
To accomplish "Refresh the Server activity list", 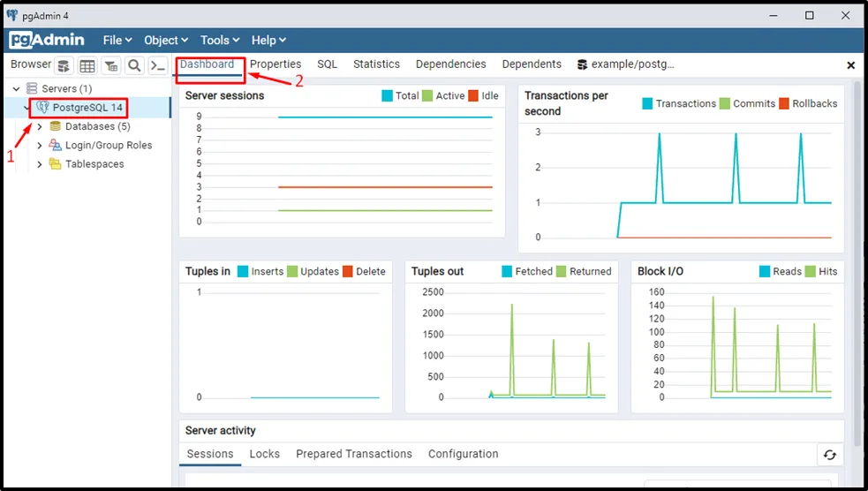I will point(829,455).
